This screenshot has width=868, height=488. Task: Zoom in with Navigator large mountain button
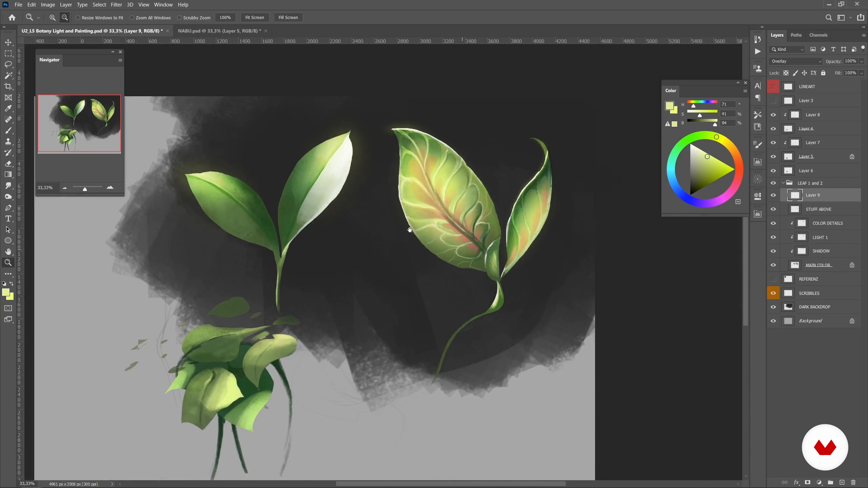pos(110,188)
